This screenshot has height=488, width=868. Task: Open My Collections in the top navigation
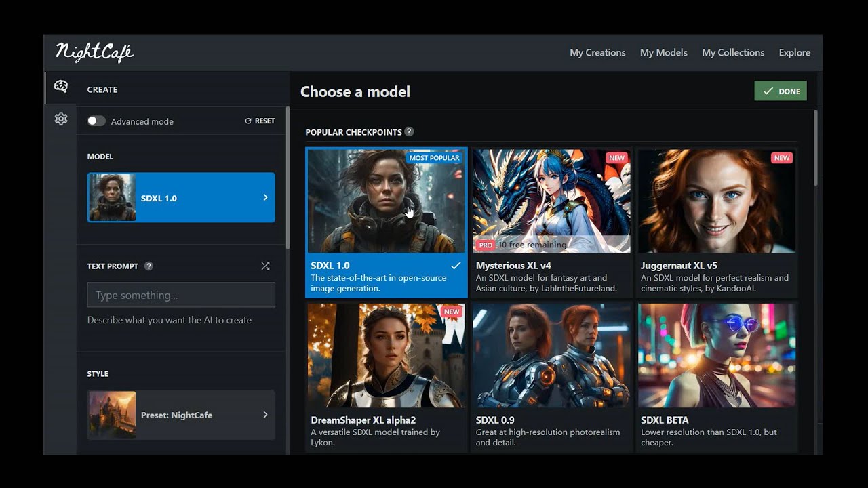[733, 52]
